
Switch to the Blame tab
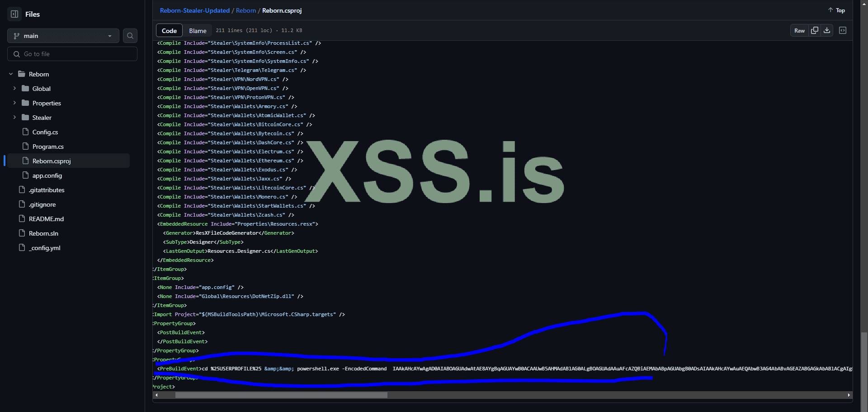click(198, 30)
